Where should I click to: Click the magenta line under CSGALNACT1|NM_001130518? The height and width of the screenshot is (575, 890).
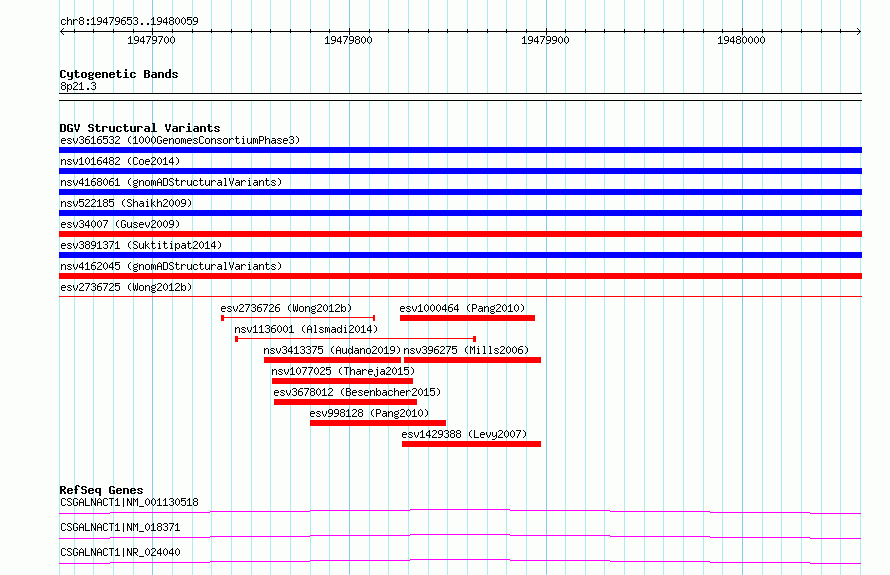[460, 511]
